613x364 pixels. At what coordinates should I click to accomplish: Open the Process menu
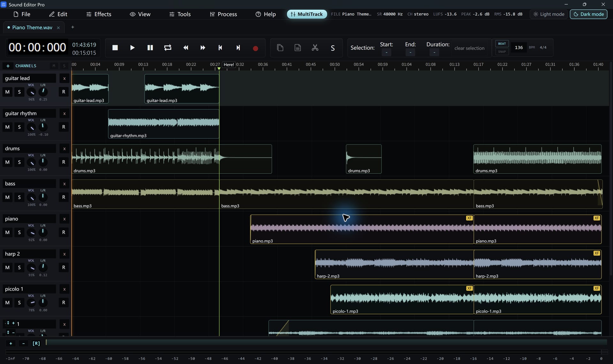click(223, 14)
